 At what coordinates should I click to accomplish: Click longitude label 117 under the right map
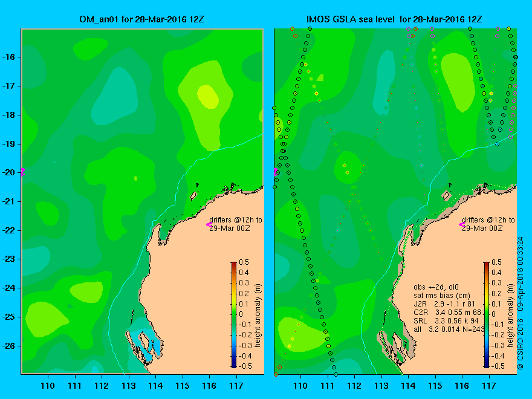(489, 386)
